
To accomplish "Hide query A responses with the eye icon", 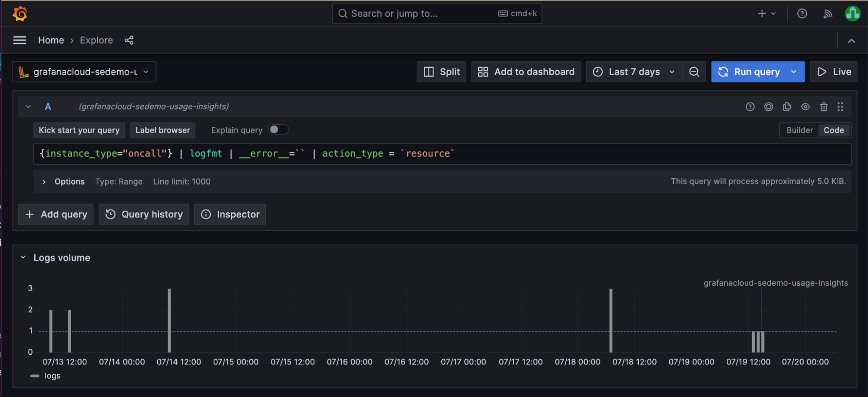I will click(805, 106).
